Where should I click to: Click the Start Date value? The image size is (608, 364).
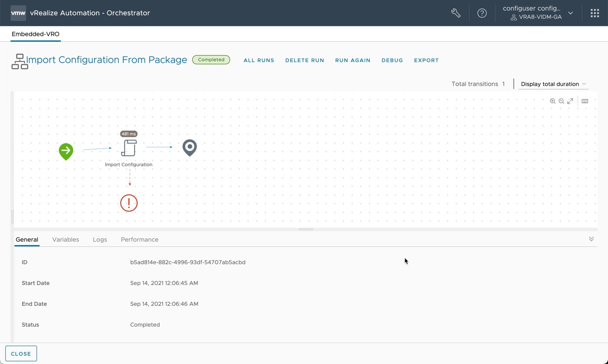164,283
